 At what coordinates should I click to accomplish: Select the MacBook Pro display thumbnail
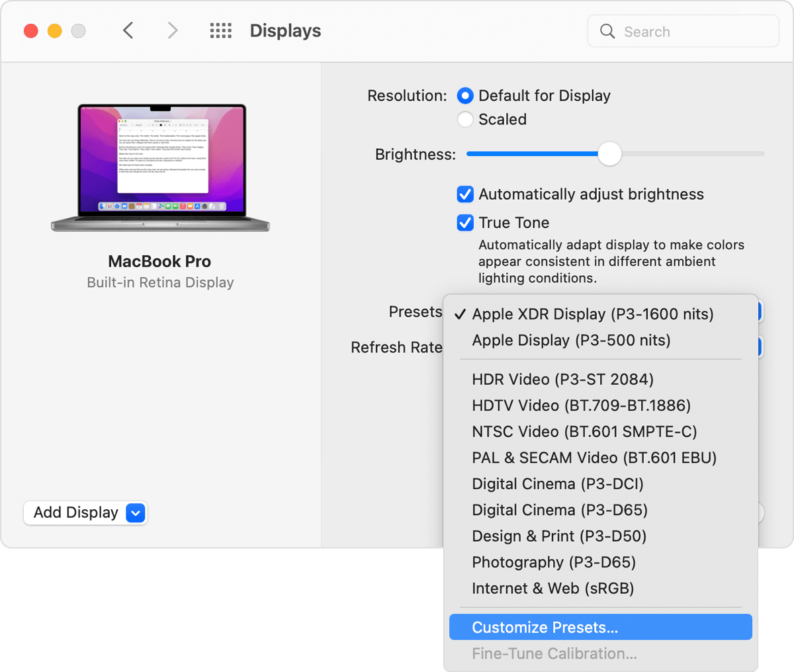point(161,167)
